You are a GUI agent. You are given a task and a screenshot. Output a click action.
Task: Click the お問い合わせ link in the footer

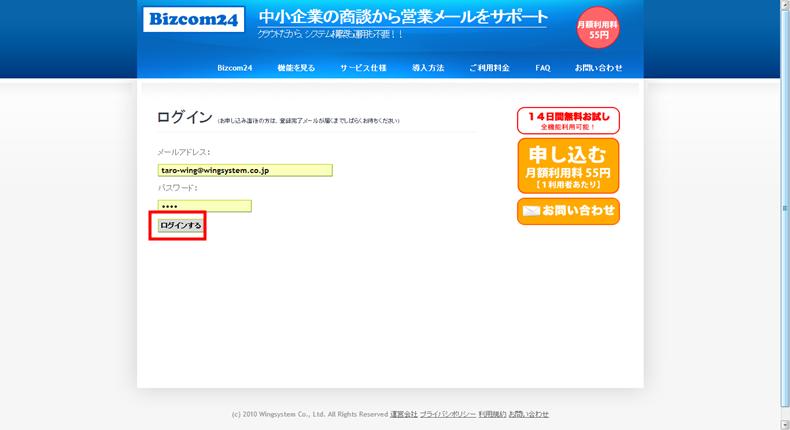[x=528, y=414]
